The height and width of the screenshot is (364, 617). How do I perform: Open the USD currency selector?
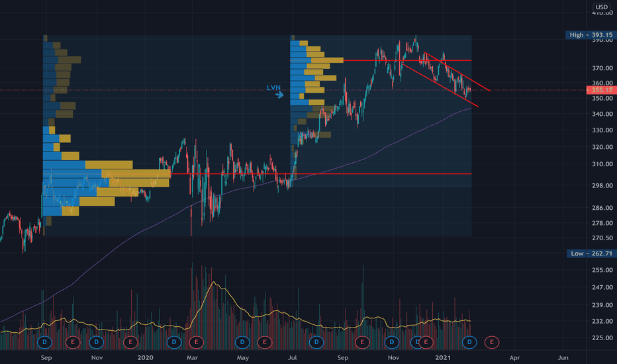(601, 7)
